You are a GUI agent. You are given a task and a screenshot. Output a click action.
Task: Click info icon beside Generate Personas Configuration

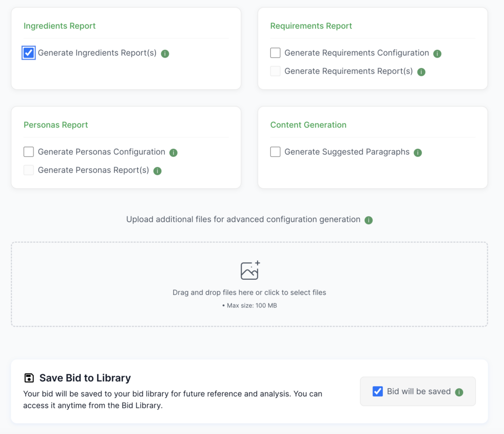173,153
